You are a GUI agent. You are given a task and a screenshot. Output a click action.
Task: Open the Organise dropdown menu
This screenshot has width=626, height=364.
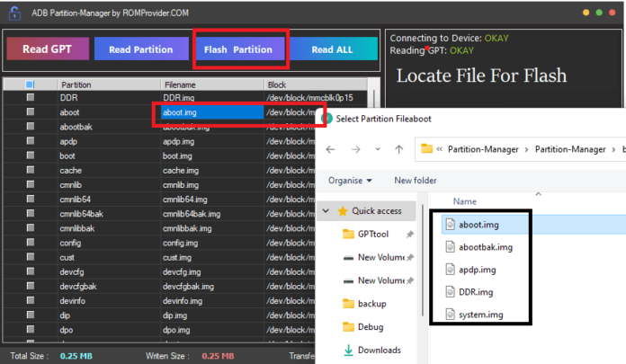[x=350, y=181]
